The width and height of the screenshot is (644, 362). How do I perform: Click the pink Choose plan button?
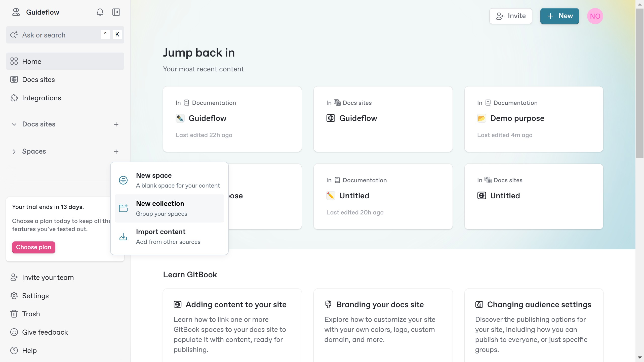click(34, 247)
